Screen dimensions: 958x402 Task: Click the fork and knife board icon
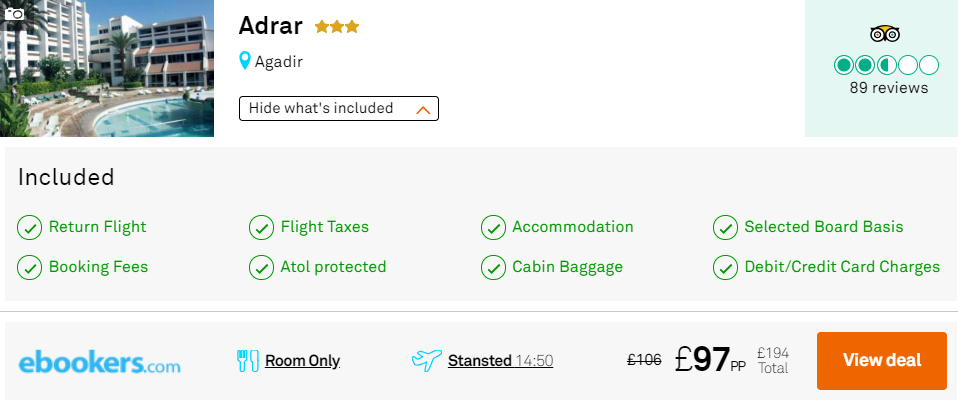247,361
